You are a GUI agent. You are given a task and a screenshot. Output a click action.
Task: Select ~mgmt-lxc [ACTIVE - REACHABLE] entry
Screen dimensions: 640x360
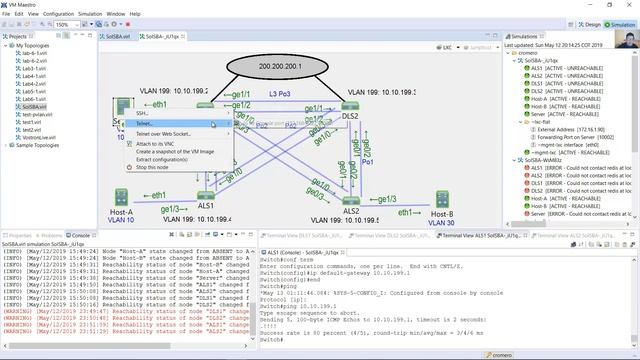pos(567,153)
